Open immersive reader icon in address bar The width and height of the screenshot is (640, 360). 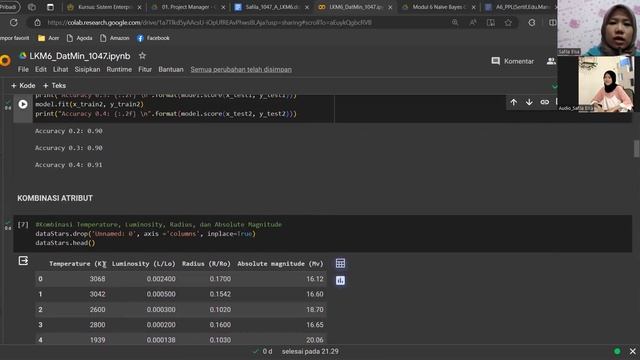click(491, 23)
